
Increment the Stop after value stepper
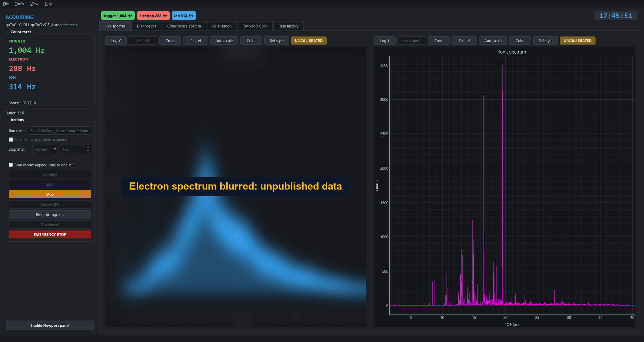pyautogui.click(x=88, y=147)
